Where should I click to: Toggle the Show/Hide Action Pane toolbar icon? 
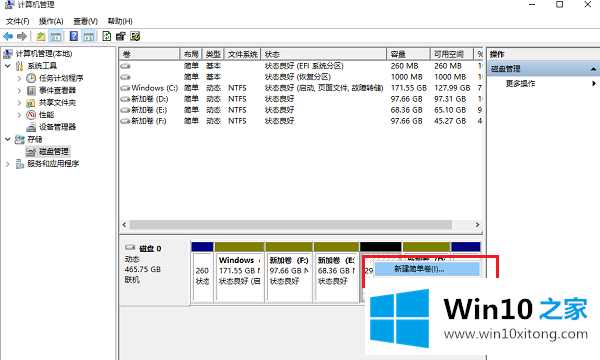point(89,36)
